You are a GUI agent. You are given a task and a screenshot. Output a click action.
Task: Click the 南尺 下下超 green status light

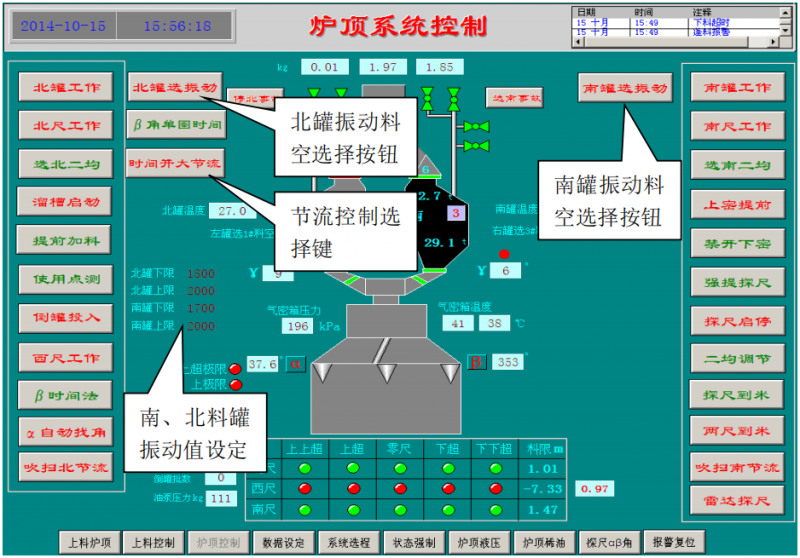tap(495, 509)
